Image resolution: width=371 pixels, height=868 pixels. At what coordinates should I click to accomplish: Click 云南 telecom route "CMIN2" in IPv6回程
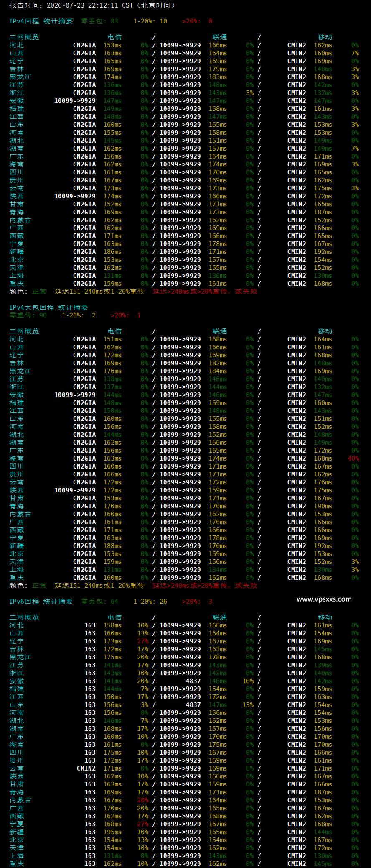[x=86, y=768]
